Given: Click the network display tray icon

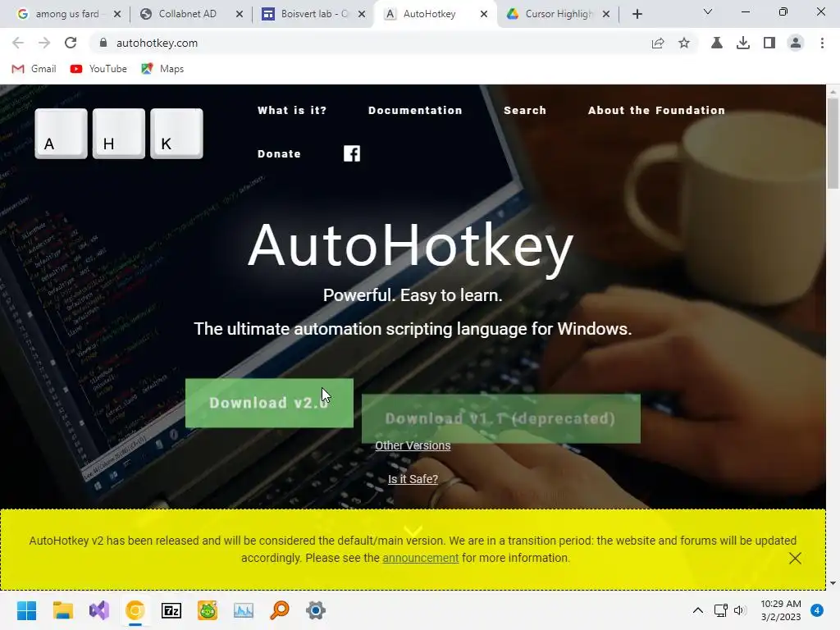Looking at the screenshot, I should pos(720,610).
